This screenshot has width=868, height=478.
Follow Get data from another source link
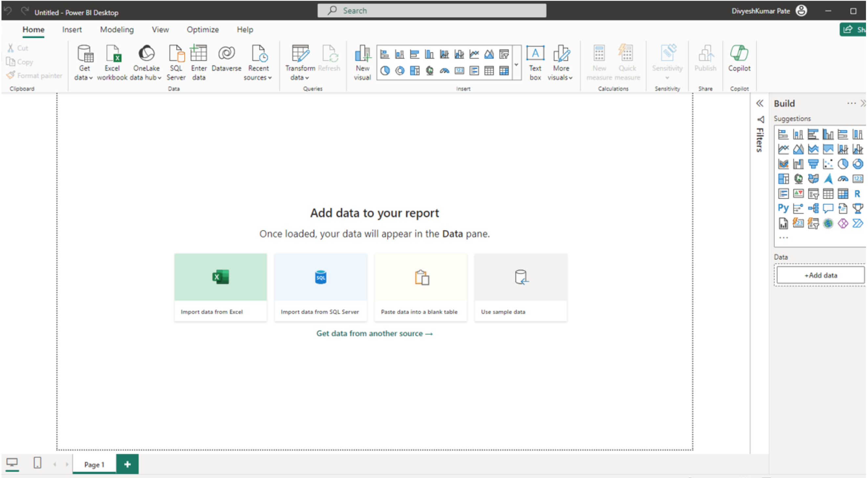click(374, 334)
